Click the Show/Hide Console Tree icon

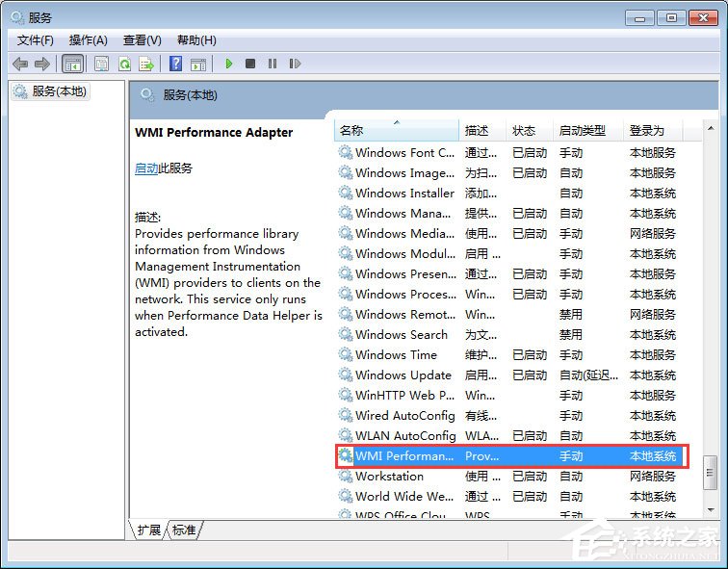[x=71, y=64]
